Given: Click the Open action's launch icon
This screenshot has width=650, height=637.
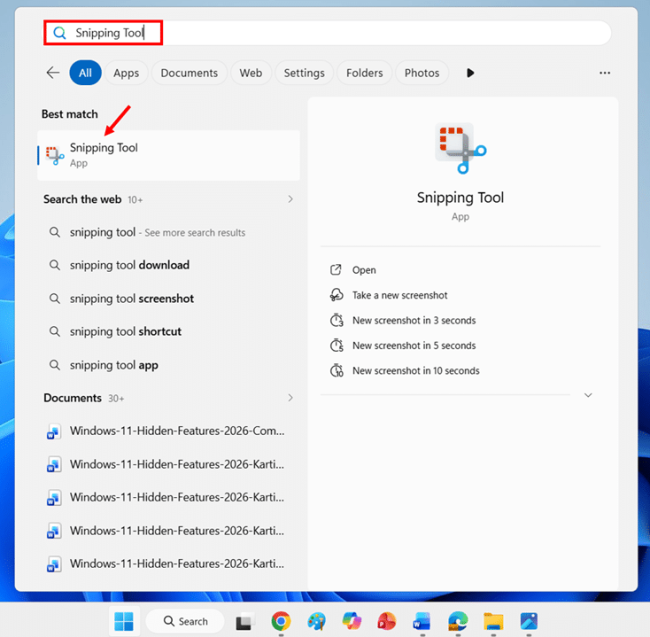Looking at the screenshot, I should pos(335,270).
